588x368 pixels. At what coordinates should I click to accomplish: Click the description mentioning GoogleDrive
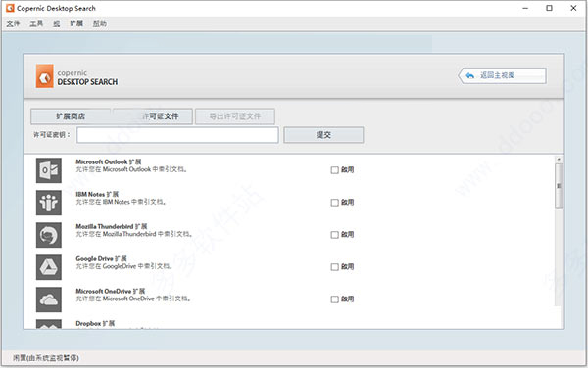(x=124, y=266)
